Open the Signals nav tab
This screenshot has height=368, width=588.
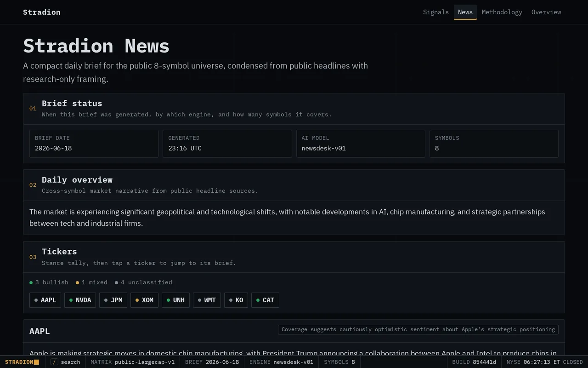point(435,12)
